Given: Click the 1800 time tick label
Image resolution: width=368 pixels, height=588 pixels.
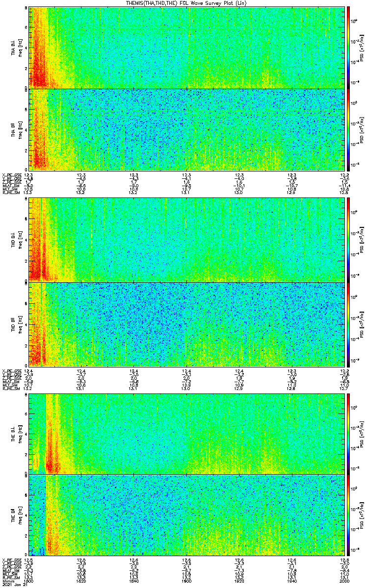Looking at the screenshot, I should click(x=29, y=582).
